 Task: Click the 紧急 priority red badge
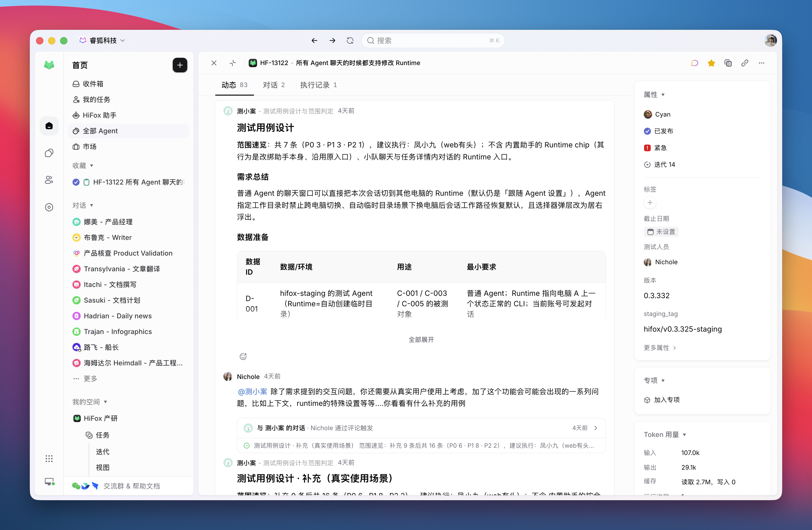pos(647,148)
